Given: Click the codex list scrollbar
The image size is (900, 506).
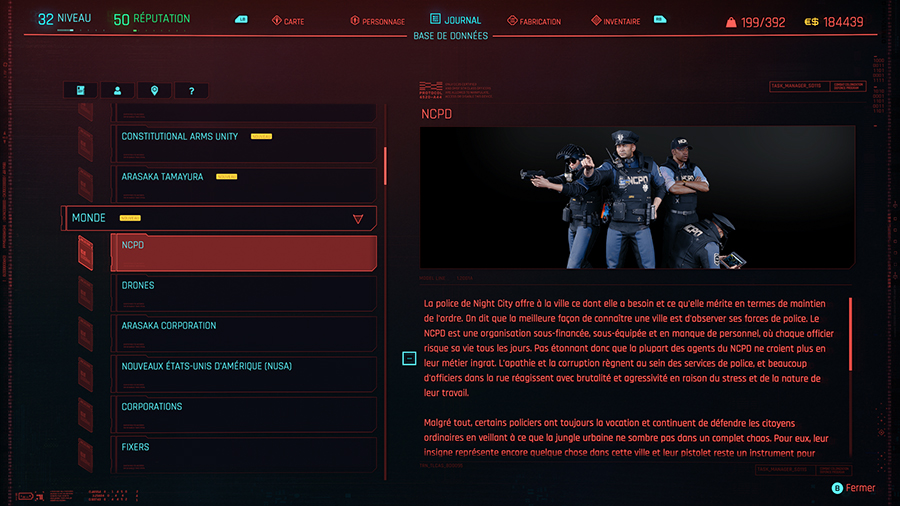Looking at the screenshot, I should tap(385, 160).
